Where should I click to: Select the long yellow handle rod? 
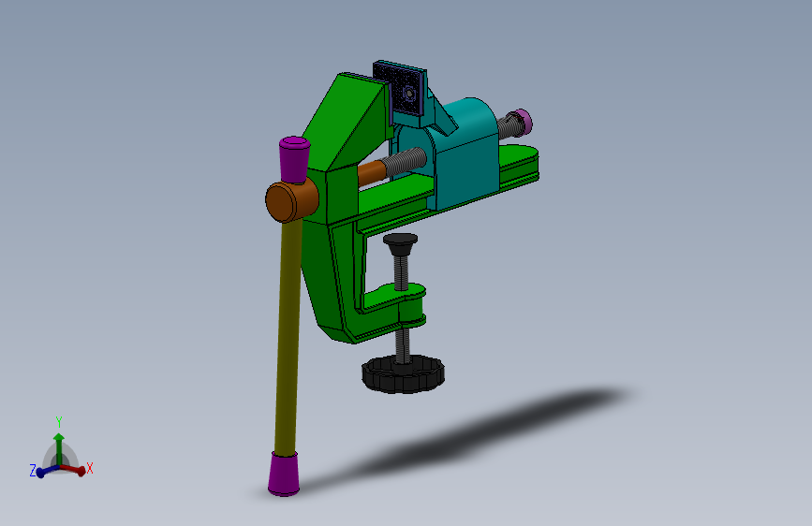288,337
